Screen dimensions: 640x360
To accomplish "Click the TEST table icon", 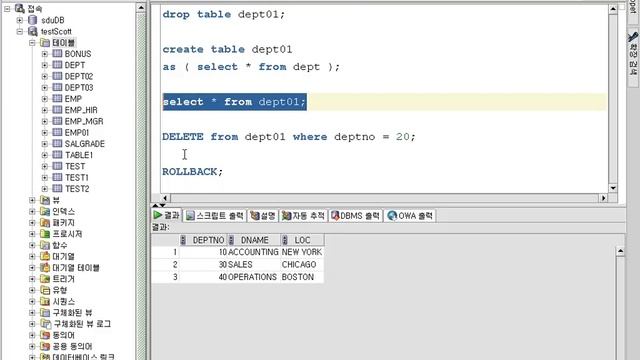I will tap(58, 166).
